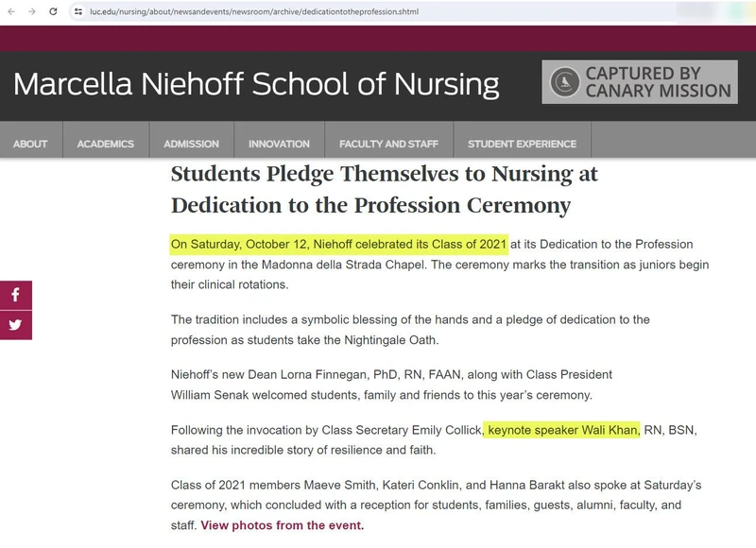Open Faculty and Staff menu

pyautogui.click(x=388, y=144)
